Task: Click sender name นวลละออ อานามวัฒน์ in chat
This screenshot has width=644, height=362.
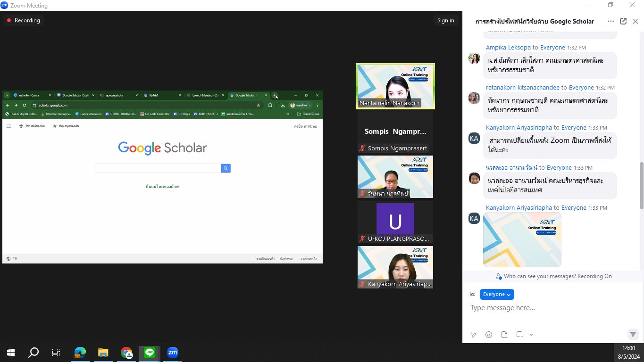Action: [x=511, y=168]
